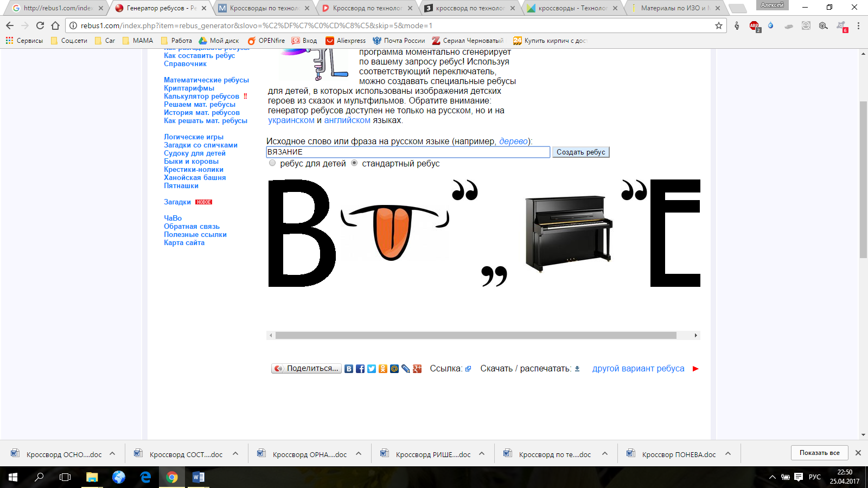868x488 pixels.
Task: Click the horizontal scrollbar under the rebus
Action: (476, 336)
